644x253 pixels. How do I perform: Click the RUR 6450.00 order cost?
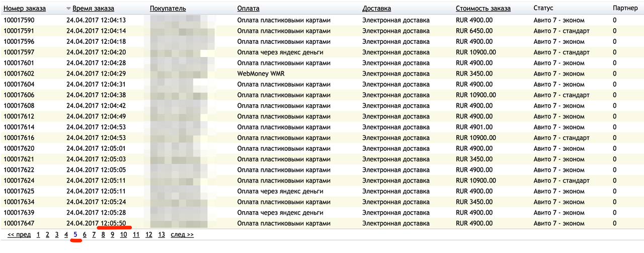(474, 31)
